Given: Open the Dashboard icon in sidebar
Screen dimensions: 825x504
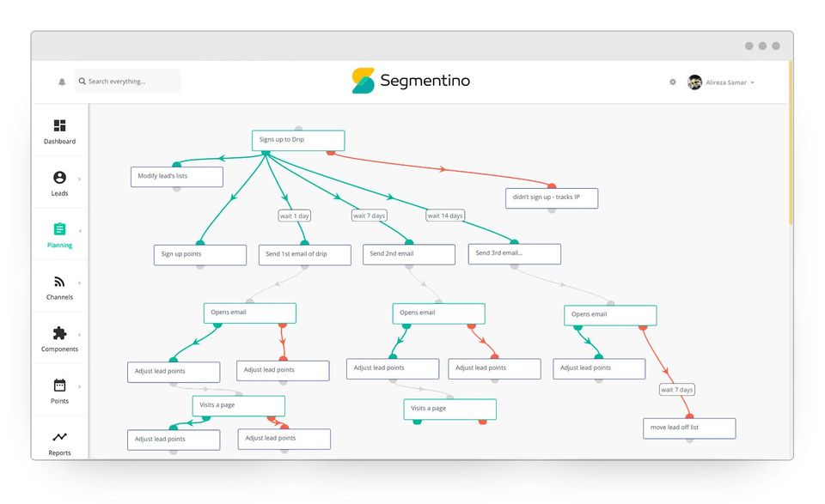Looking at the screenshot, I should coord(59,125).
